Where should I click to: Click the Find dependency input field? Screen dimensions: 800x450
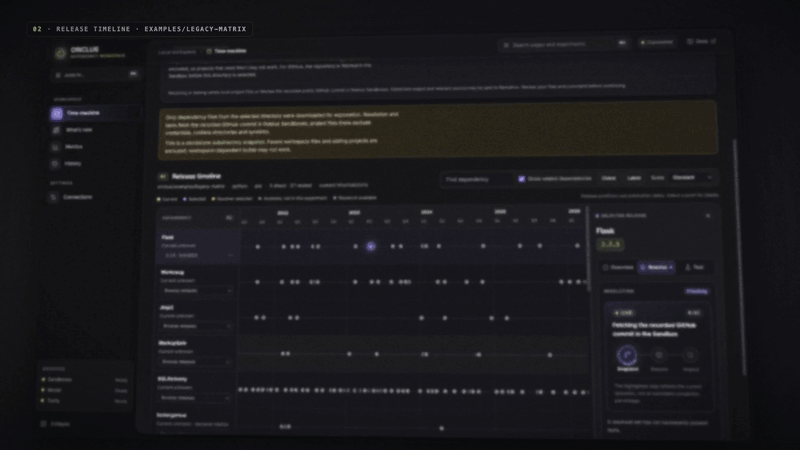[x=477, y=180]
